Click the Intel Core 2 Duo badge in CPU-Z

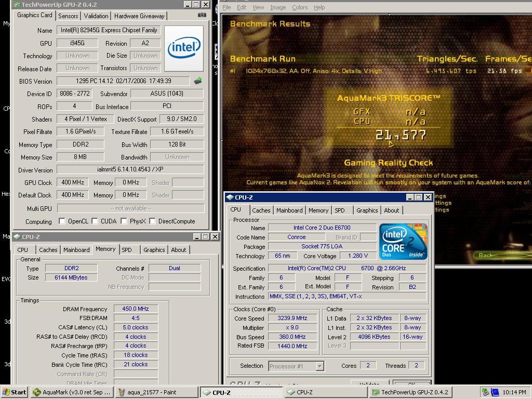pos(403,242)
